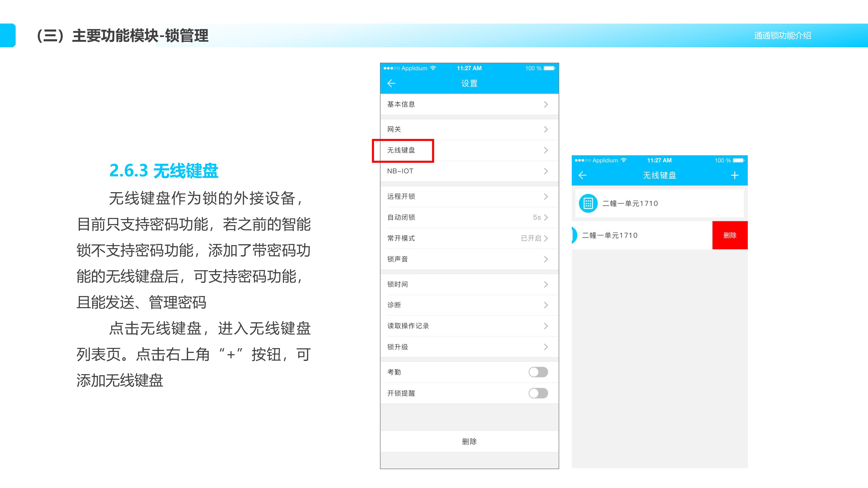The image size is (868, 488).
Task: Tap battery icon in settings status bar
Action: click(x=549, y=68)
